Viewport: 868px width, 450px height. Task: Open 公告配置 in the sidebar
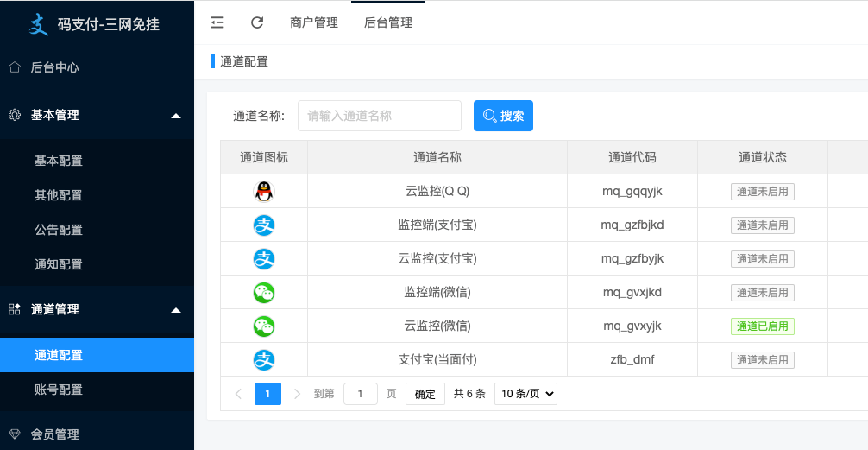click(97, 230)
